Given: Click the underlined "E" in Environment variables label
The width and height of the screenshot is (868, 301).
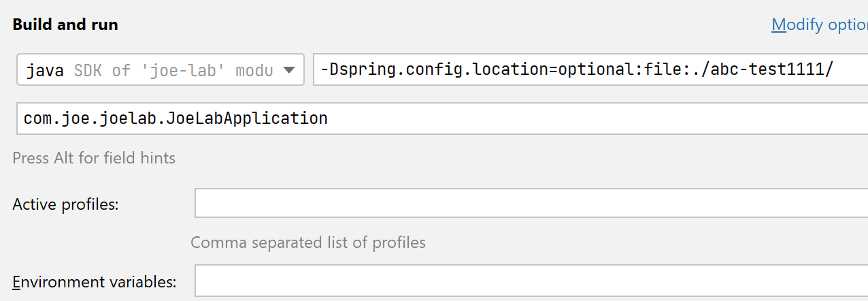Looking at the screenshot, I should coord(16,281).
